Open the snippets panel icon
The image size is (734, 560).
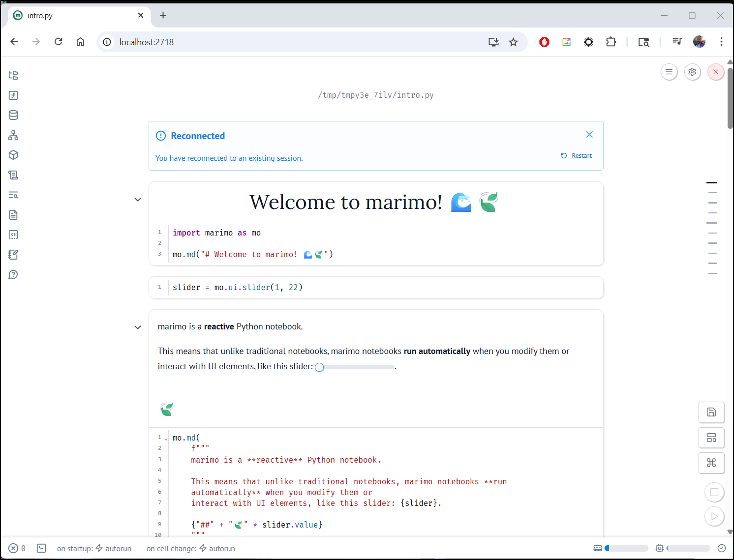(x=13, y=235)
